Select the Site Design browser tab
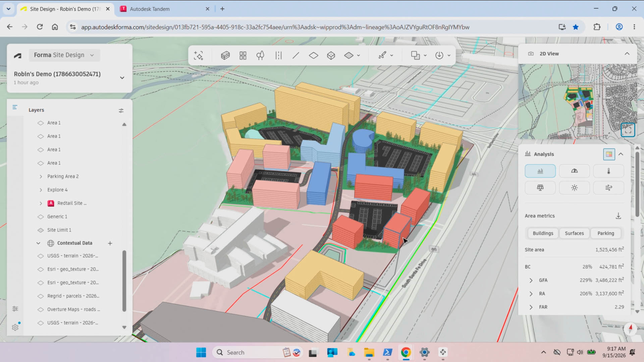Image resolution: width=644 pixels, height=362 pixels. click(x=65, y=9)
